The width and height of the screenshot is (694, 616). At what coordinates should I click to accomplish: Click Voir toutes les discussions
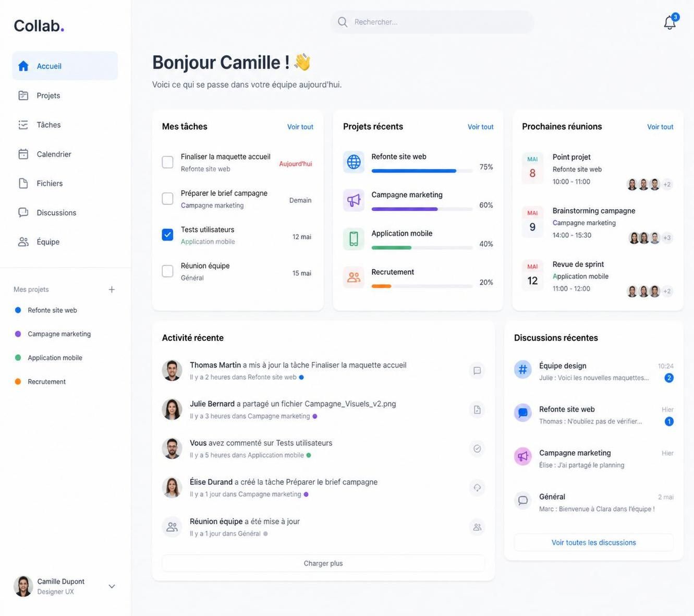point(594,542)
